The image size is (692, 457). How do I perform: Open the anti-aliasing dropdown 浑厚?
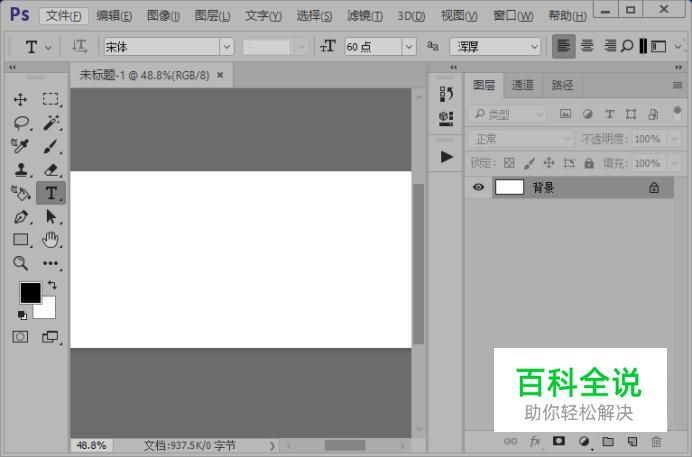point(495,46)
